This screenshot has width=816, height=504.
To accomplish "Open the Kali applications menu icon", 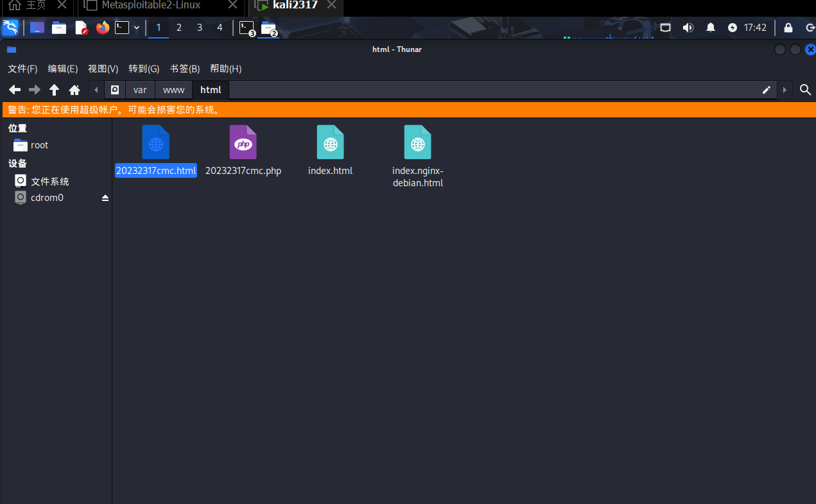I will click(x=10, y=28).
